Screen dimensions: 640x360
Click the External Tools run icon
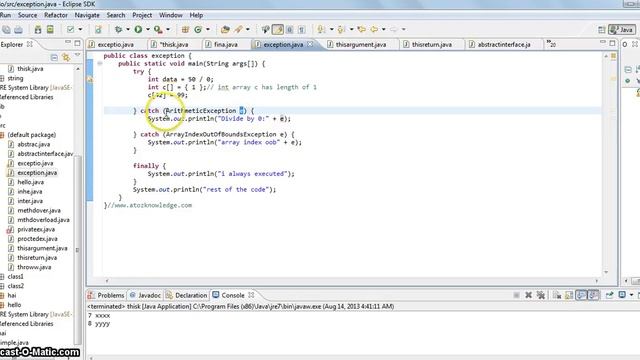[x=158, y=29]
